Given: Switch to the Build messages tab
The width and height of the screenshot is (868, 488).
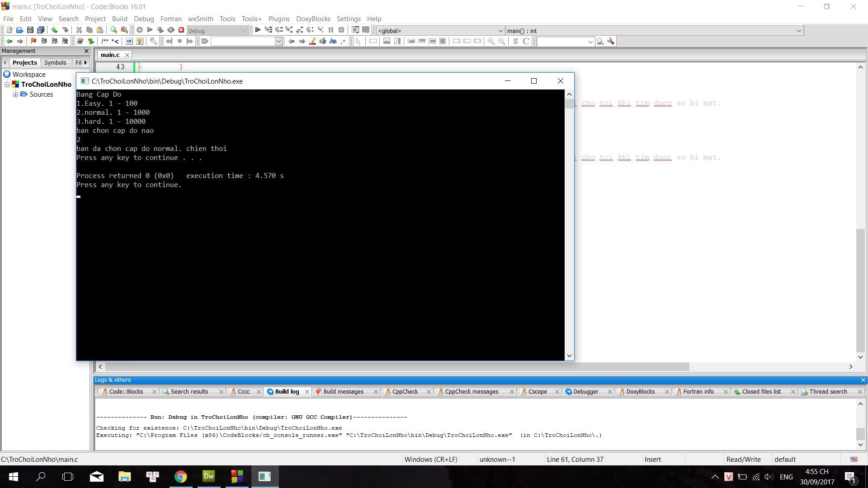Looking at the screenshot, I should (x=343, y=392).
